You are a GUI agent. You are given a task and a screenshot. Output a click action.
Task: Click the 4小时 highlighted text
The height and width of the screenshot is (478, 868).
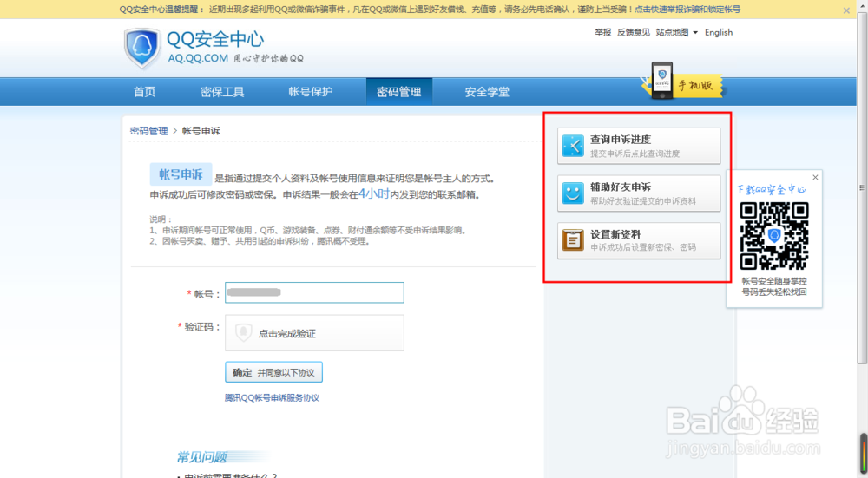tap(373, 193)
